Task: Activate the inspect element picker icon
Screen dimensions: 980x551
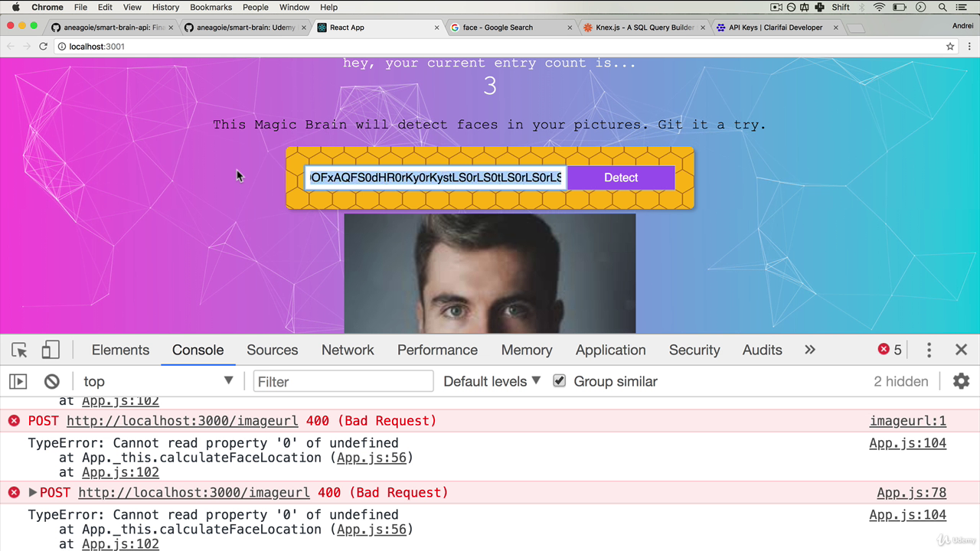Action: 20,350
